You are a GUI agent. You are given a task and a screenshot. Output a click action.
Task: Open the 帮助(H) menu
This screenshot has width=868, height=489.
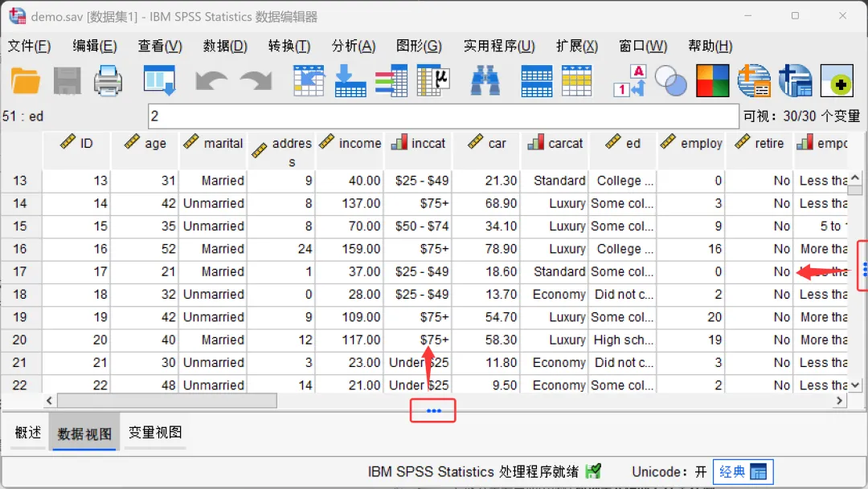[x=710, y=46]
